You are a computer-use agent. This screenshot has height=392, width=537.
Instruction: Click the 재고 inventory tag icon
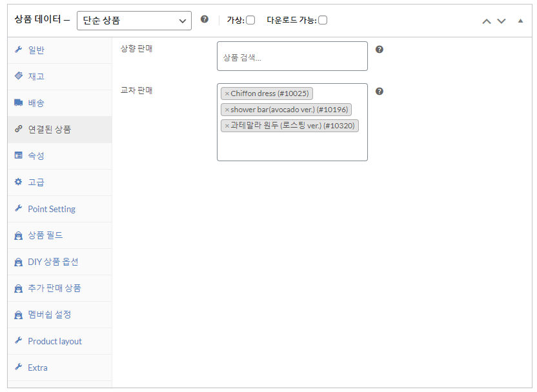click(18, 76)
